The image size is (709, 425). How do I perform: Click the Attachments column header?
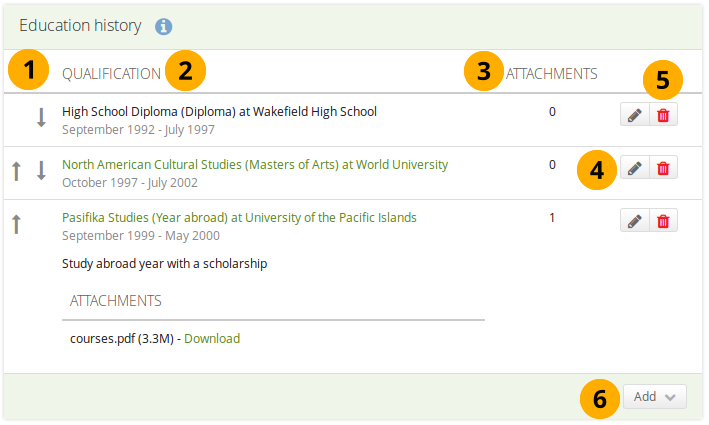point(552,73)
